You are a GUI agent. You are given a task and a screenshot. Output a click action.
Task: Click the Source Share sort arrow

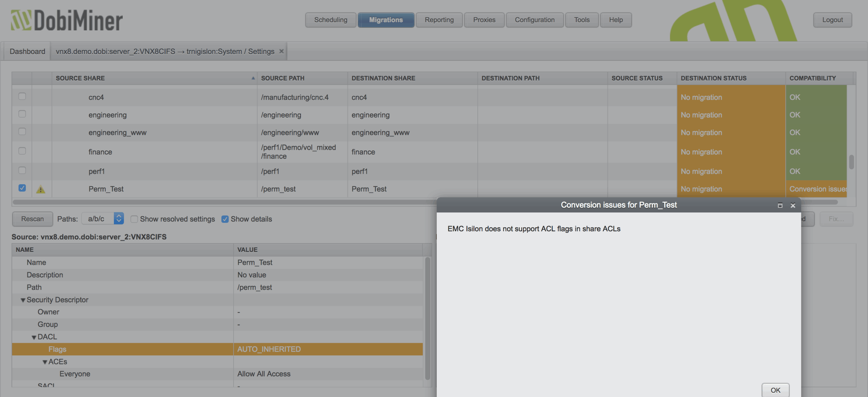click(253, 78)
